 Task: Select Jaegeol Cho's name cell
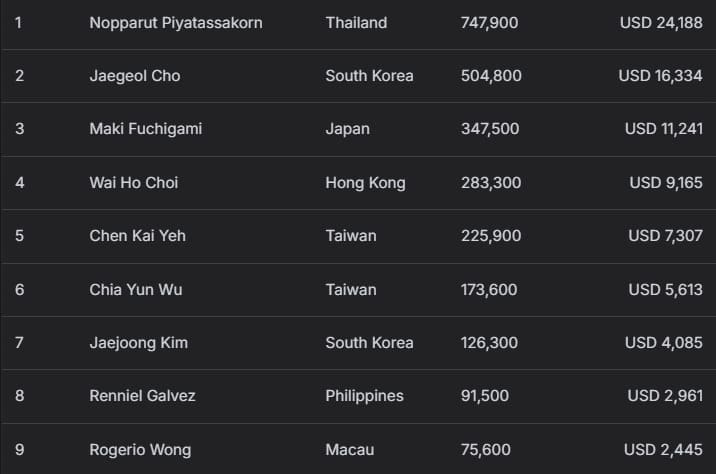[x=135, y=76]
